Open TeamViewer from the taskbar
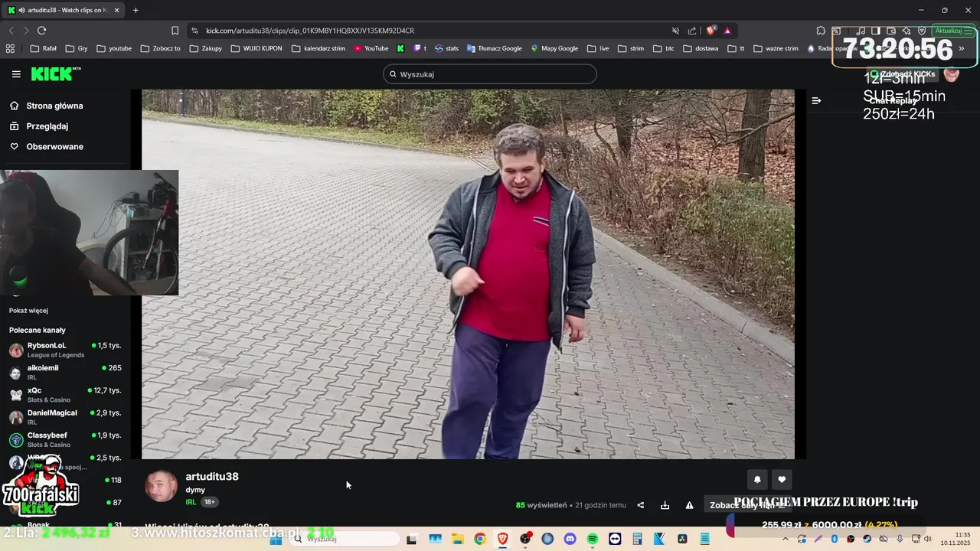 pyautogui.click(x=615, y=539)
